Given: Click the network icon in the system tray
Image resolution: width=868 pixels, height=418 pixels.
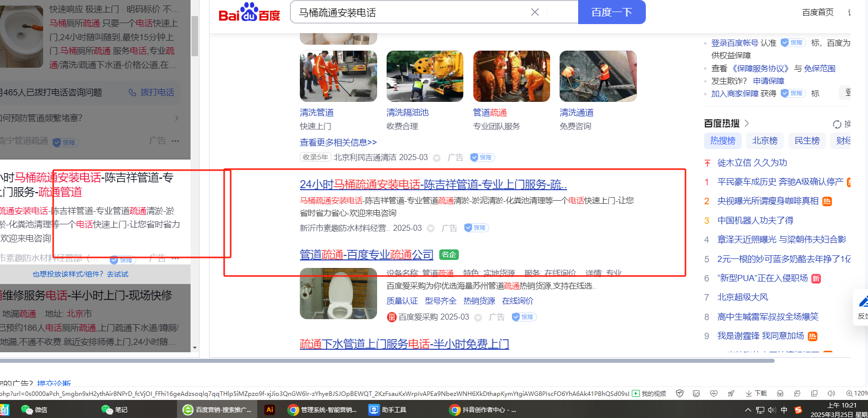Looking at the screenshot, I should coord(760,410).
